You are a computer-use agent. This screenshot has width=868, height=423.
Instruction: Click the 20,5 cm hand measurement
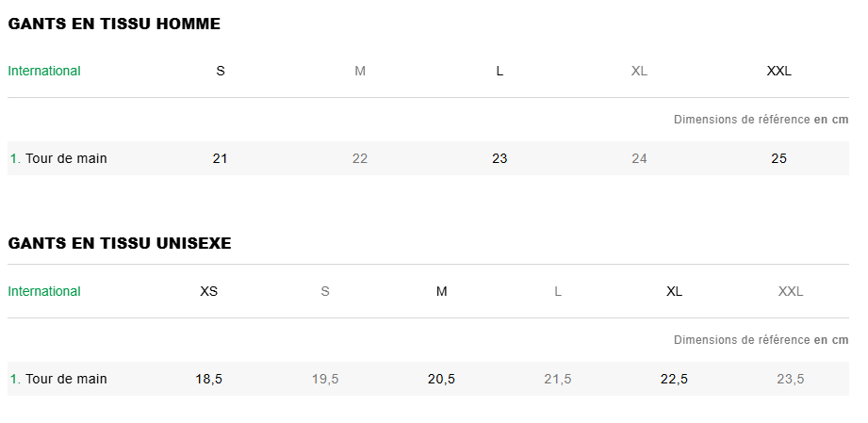pyautogui.click(x=441, y=379)
